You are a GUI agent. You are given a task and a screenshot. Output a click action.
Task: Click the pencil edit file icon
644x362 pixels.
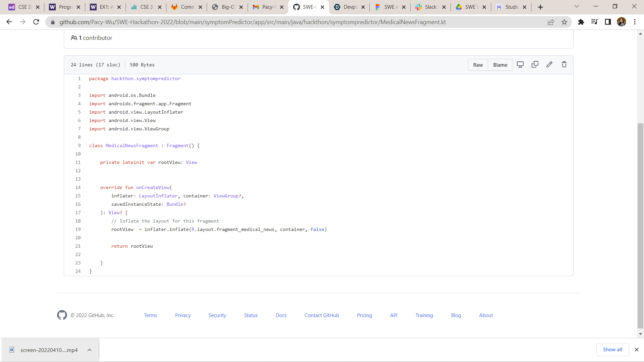pos(549,64)
